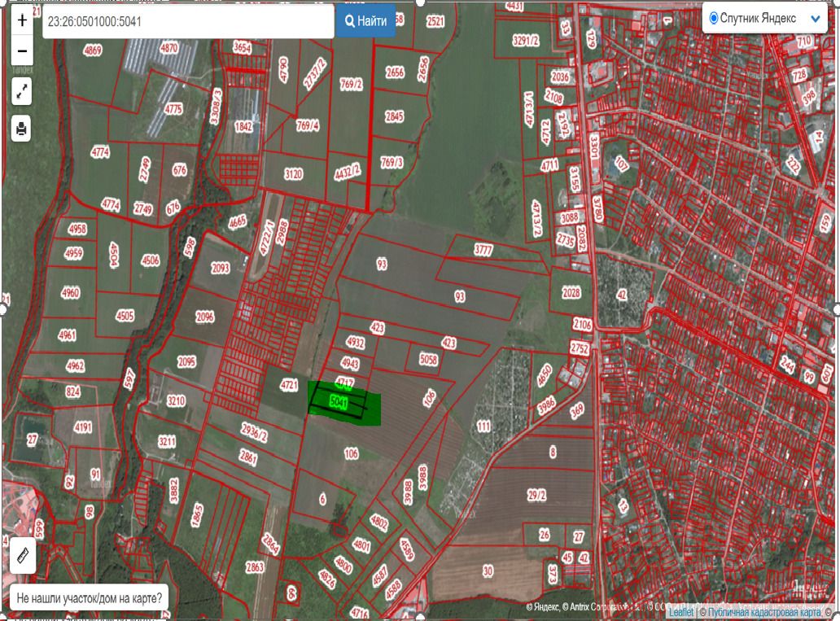Focus the cadastral number search field
Image resolution: width=840 pixels, height=621 pixels.
[x=188, y=21]
